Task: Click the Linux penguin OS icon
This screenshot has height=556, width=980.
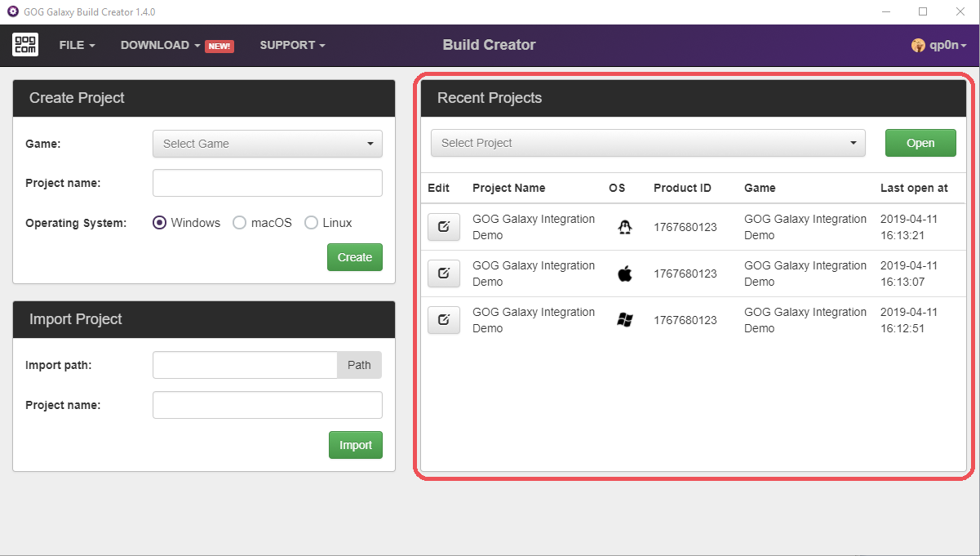Action: tap(625, 227)
